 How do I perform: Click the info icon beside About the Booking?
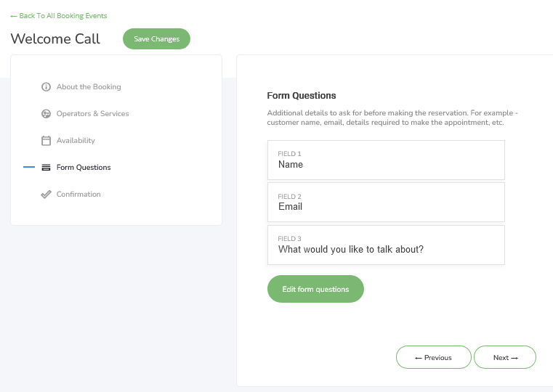pos(47,86)
